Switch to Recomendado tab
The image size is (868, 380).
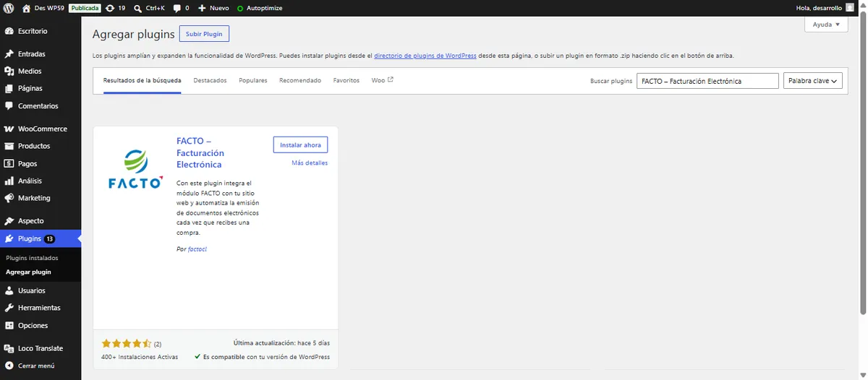click(x=300, y=81)
